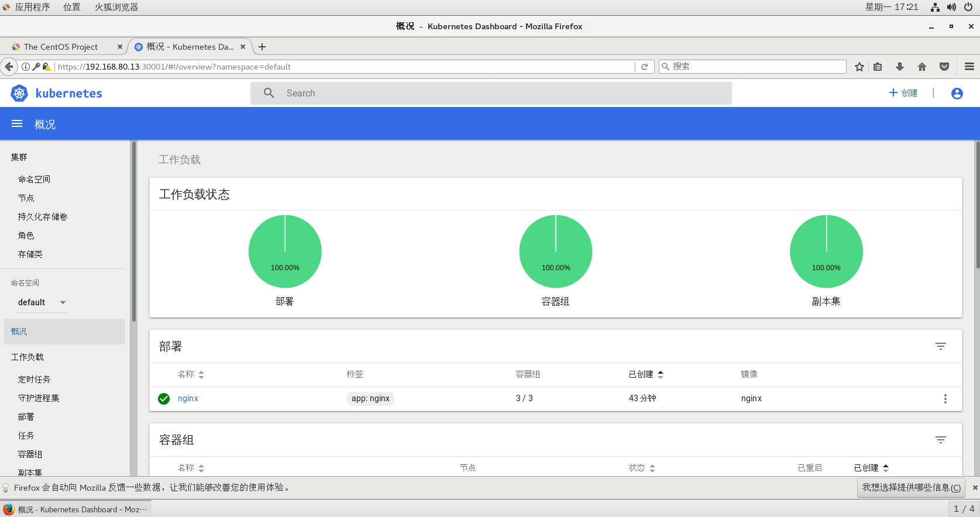Sort 容器组 table by 状态

[642, 468]
